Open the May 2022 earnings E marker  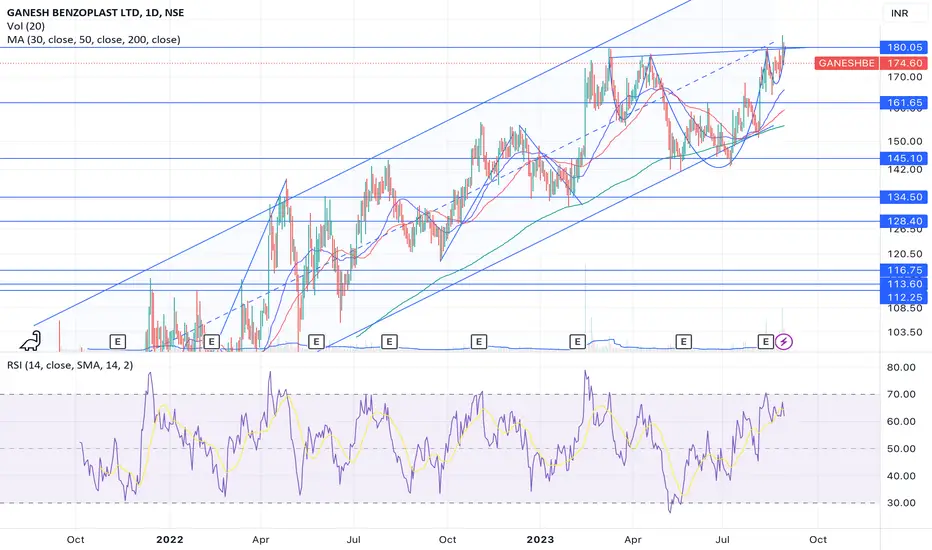pyautogui.click(x=316, y=341)
